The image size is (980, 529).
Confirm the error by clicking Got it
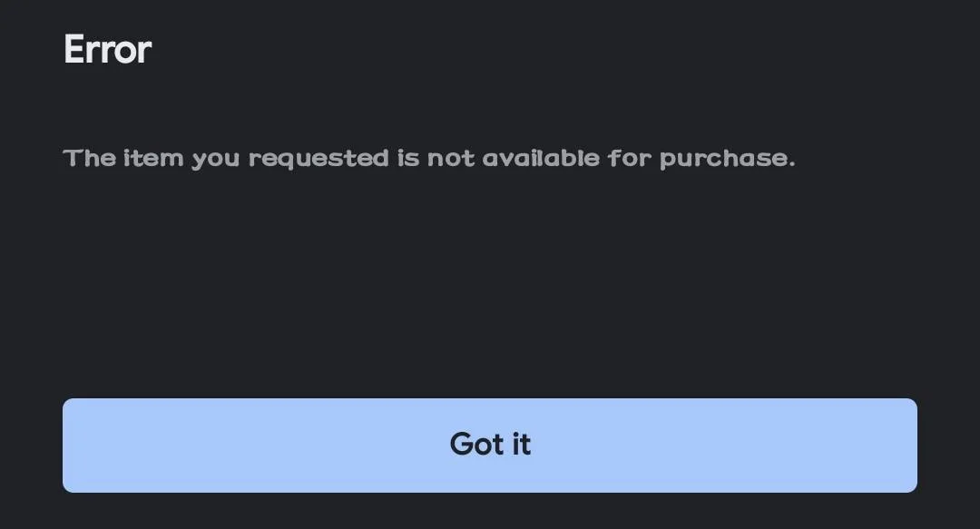[x=489, y=446]
